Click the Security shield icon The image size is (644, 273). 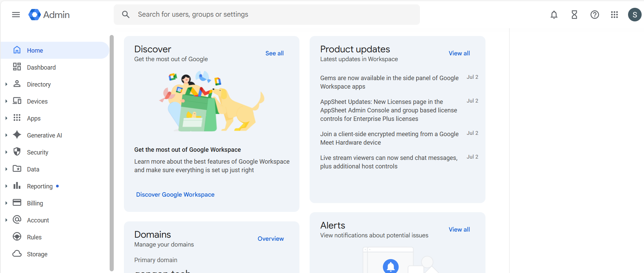click(x=17, y=151)
